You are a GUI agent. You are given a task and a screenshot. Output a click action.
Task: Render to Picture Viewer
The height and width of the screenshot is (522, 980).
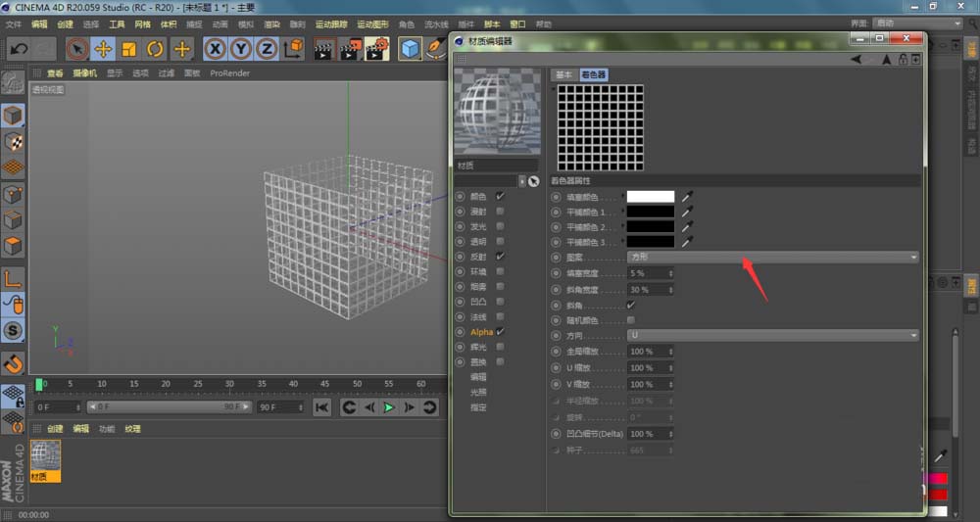[350, 49]
